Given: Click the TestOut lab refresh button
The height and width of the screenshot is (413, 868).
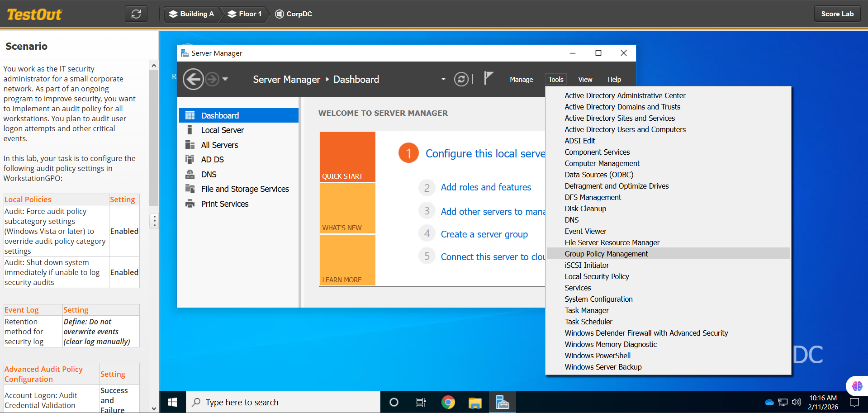Looking at the screenshot, I should pos(136,14).
